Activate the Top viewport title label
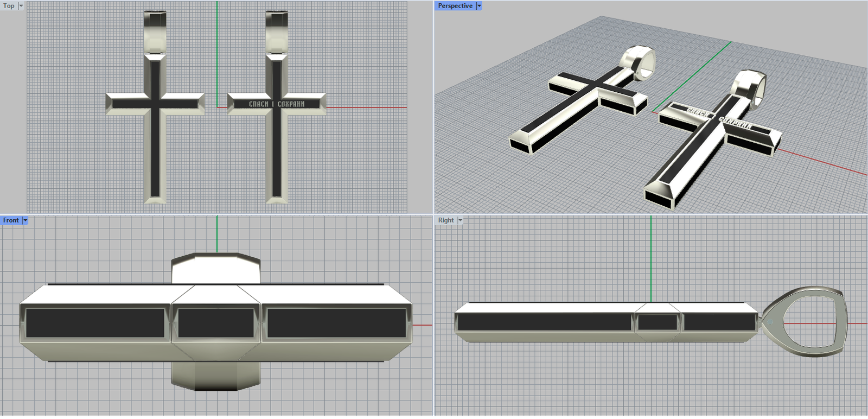The height and width of the screenshot is (419, 868). (9, 6)
